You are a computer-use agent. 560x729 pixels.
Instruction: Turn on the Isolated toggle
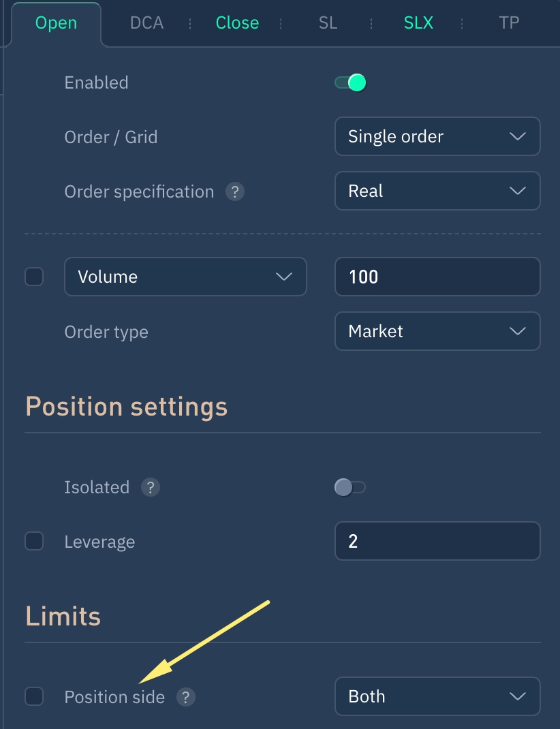[x=350, y=487]
